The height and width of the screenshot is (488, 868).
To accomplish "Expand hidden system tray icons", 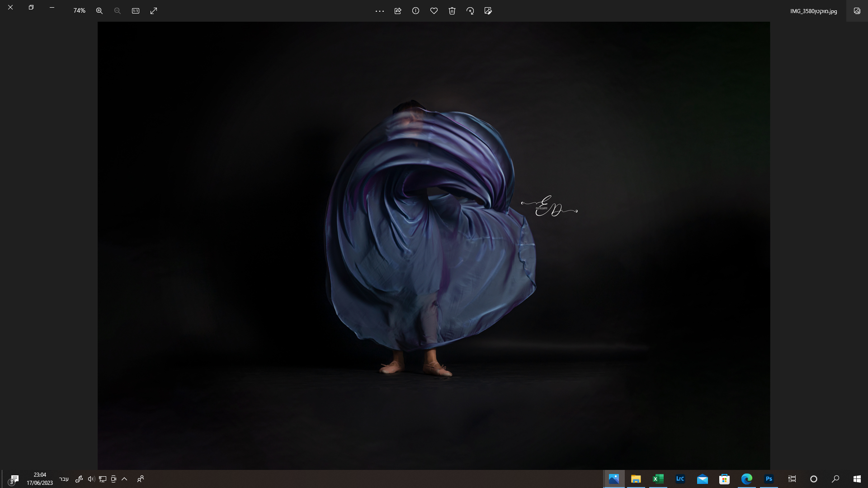I will coord(125,479).
